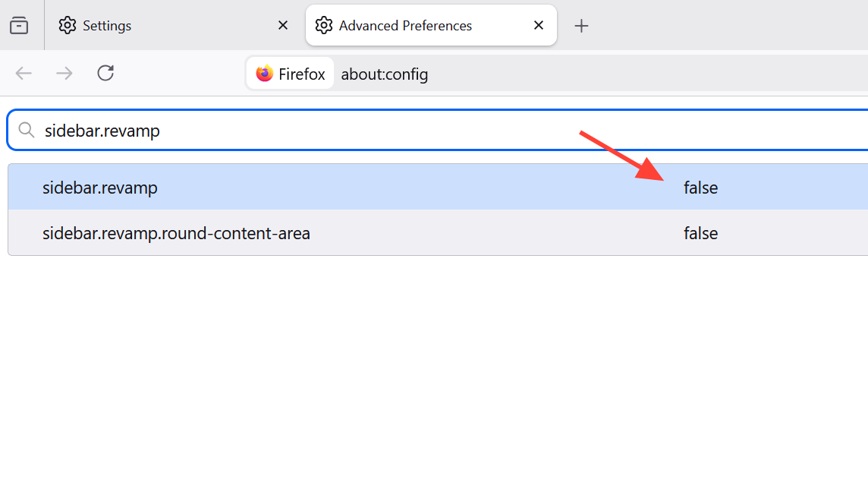Click the search magnifier icon

27,131
